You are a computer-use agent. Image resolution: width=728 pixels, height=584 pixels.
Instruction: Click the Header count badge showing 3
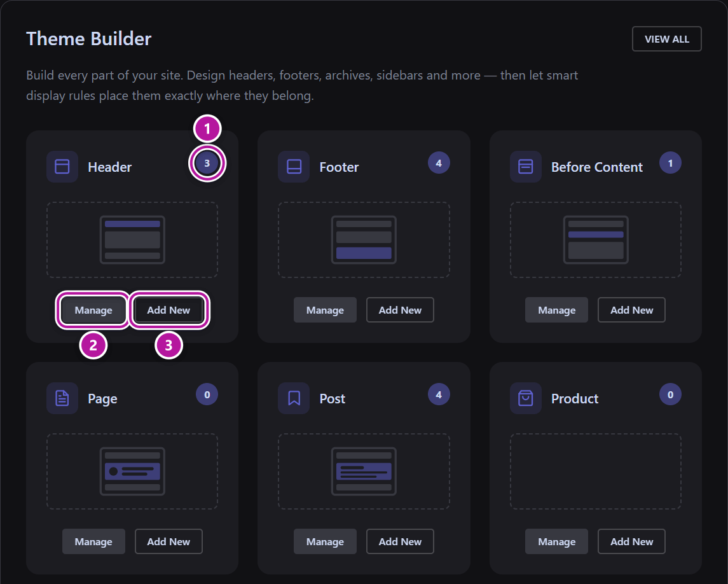click(207, 163)
